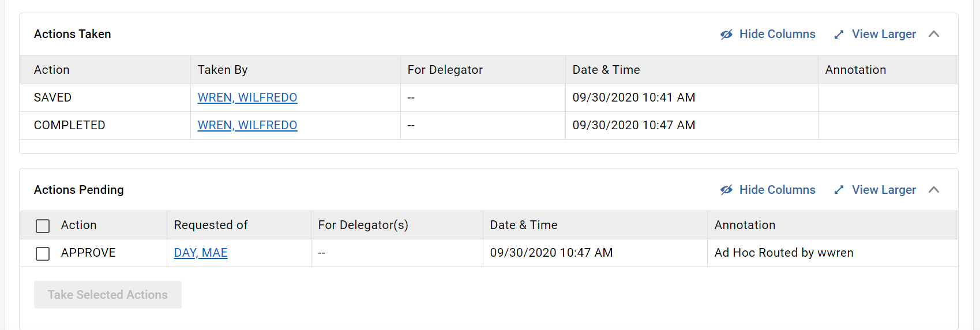Image resolution: width=980 pixels, height=330 pixels.
Task: Collapse the Actions Taken panel
Action: point(934,34)
